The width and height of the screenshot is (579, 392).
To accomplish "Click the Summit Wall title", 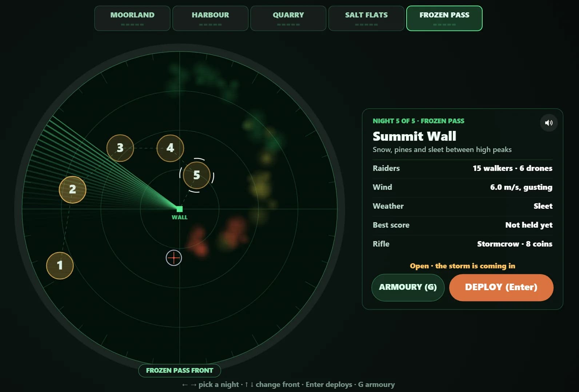I will [x=414, y=136].
